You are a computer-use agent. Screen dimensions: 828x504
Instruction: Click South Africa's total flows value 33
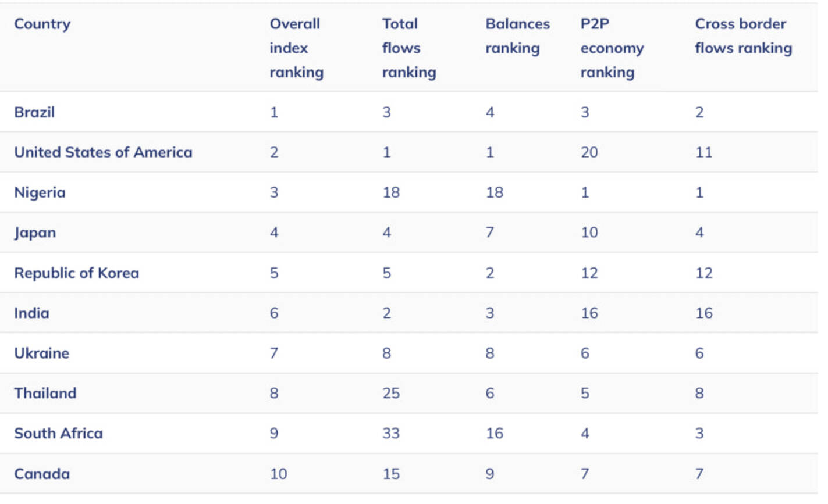coord(391,434)
